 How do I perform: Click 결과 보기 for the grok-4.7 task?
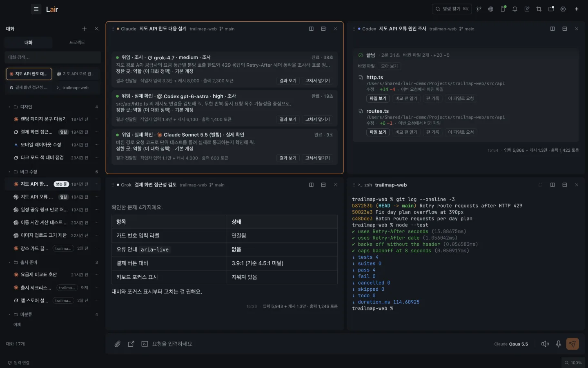288,81
